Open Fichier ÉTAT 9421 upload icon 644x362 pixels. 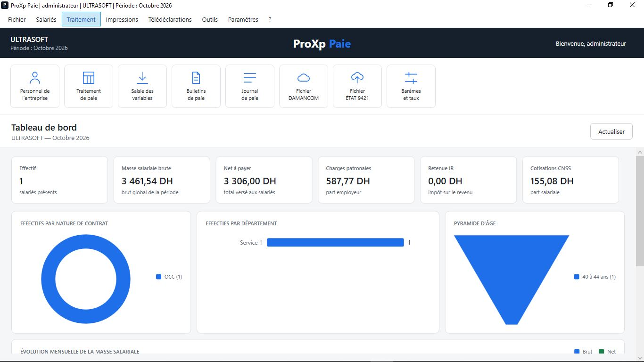coord(357,78)
